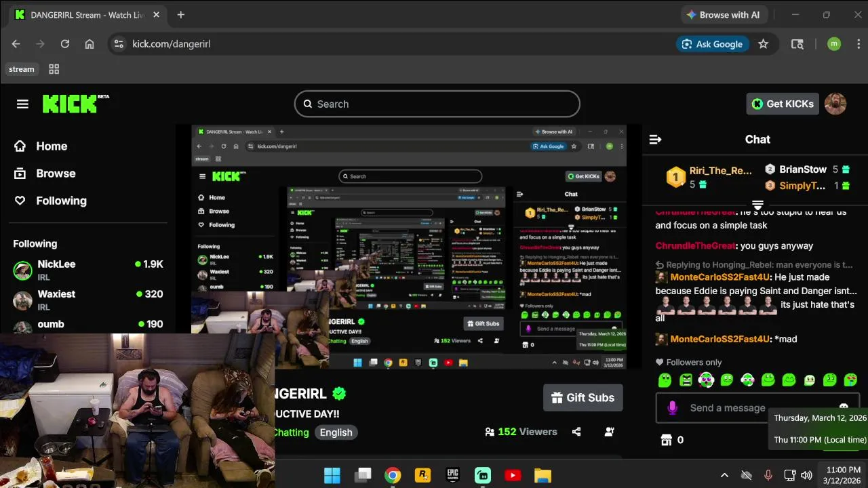Click leaderboard user SimplyT...
Screen dimensions: 868x488
pos(802,186)
